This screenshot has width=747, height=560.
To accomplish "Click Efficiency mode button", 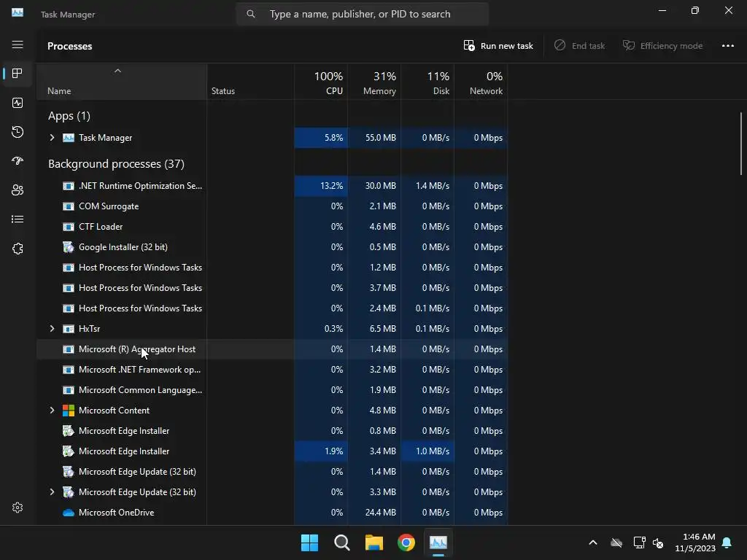I will (662, 46).
